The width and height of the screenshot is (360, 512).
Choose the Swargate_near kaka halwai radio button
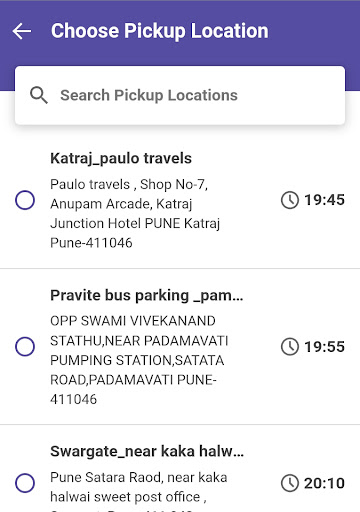(25, 483)
